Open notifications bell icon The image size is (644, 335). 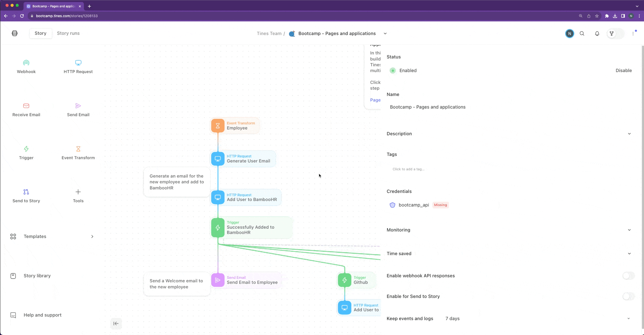point(597,33)
